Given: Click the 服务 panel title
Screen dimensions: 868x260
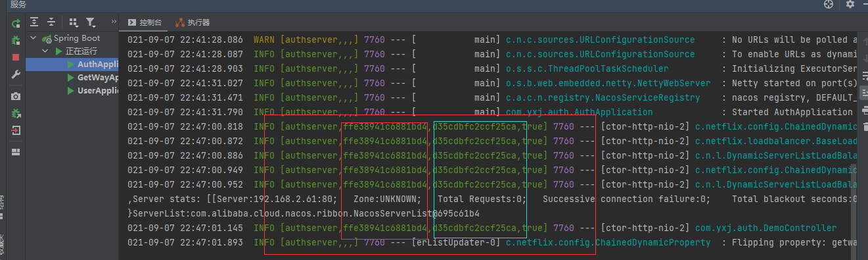Looking at the screenshot, I should click(x=18, y=4).
